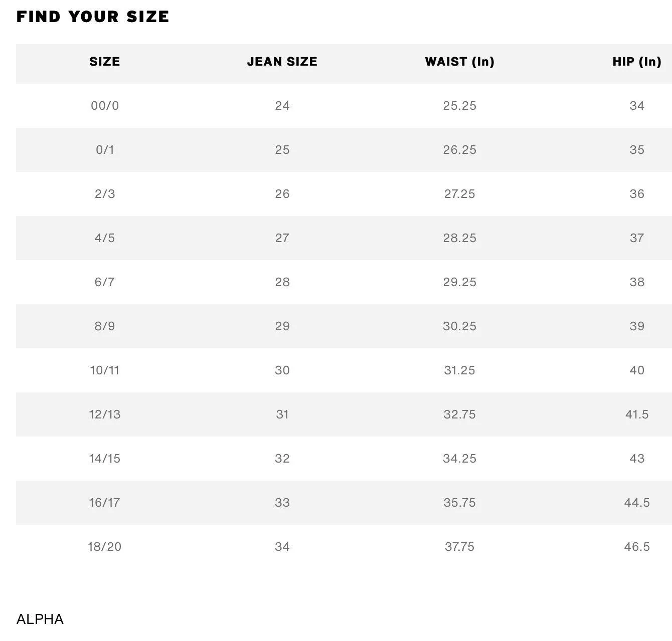Select the JEAN SIZE column header
This screenshot has width=672, height=641.
(x=282, y=62)
